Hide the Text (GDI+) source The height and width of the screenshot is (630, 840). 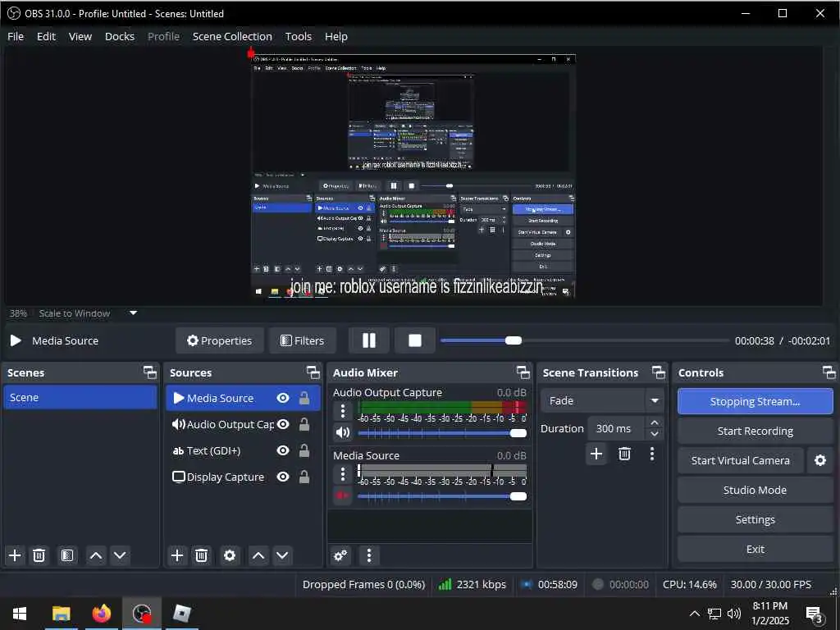point(283,450)
